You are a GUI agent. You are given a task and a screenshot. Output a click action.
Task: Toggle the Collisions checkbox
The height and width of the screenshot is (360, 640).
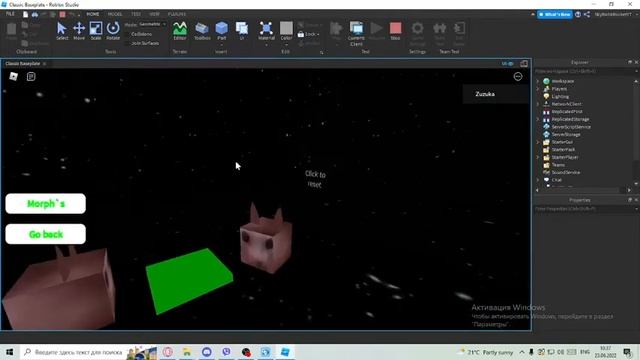tap(127, 34)
